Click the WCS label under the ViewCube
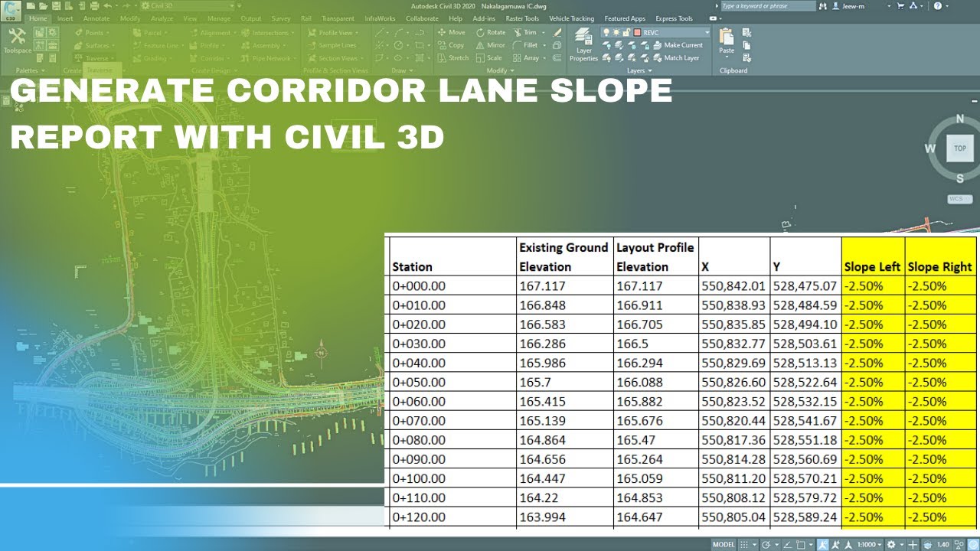 [958, 198]
